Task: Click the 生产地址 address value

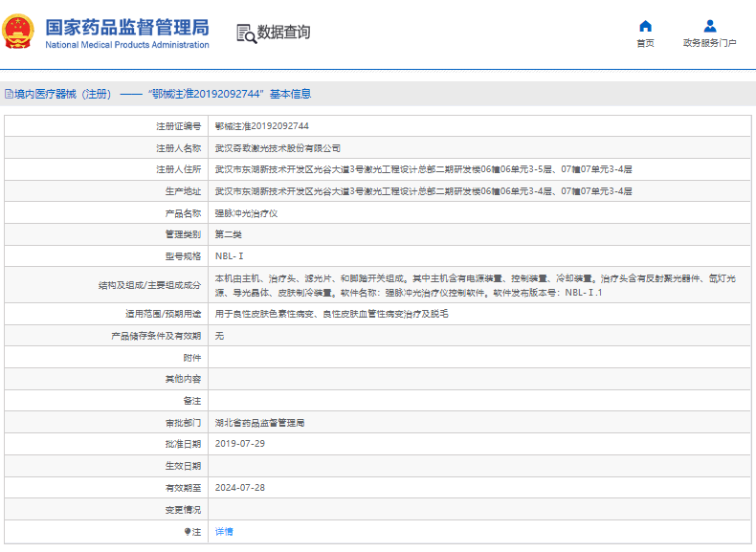Action: click(423, 191)
